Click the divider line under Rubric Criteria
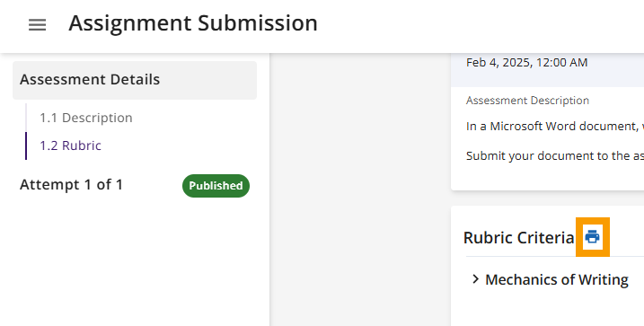Image resolution: width=644 pixels, height=326 pixels. click(554, 256)
